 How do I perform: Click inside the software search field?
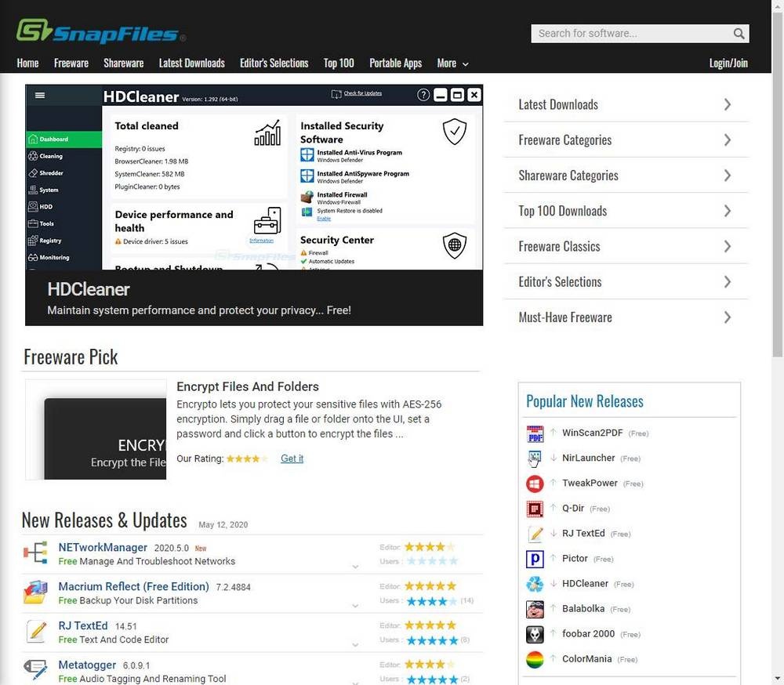(627, 34)
